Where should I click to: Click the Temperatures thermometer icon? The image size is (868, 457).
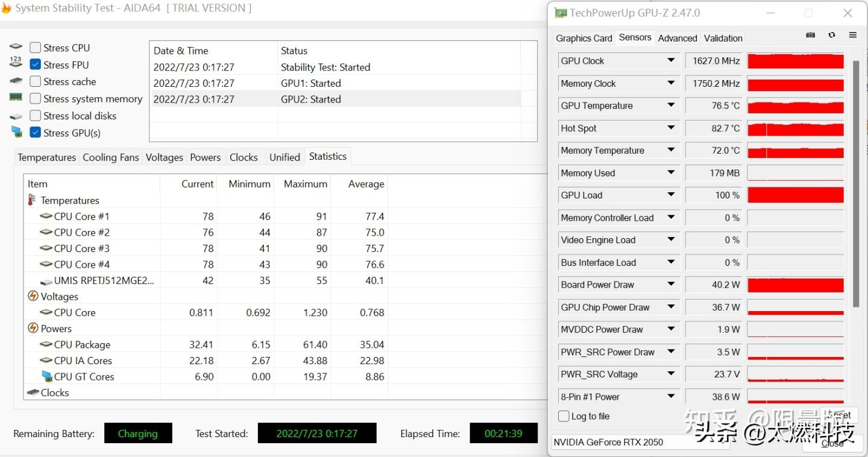coord(32,200)
